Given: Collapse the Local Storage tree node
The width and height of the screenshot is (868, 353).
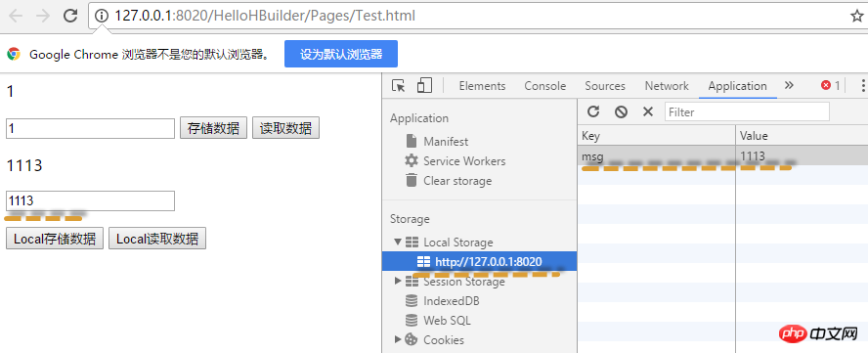Looking at the screenshot, I should point(397,243).
